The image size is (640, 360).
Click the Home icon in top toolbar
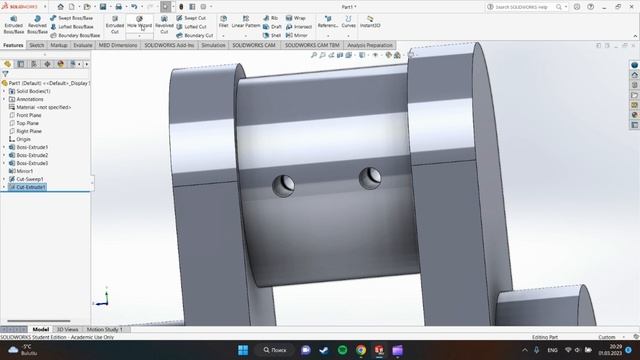60,7
